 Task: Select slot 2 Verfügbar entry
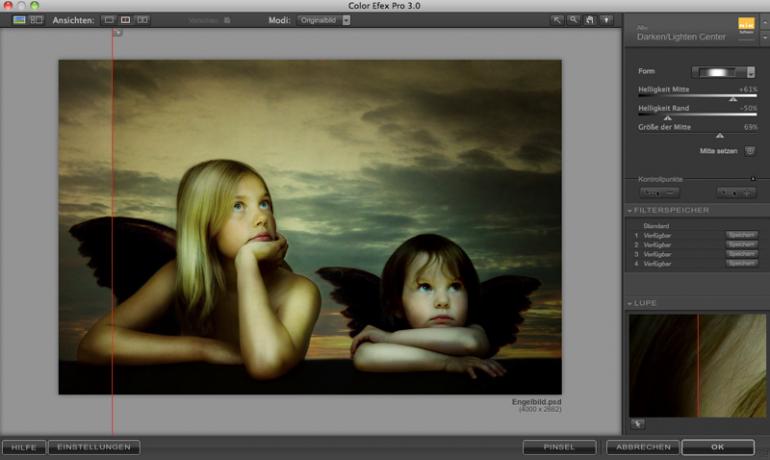[x=657, y=245]
